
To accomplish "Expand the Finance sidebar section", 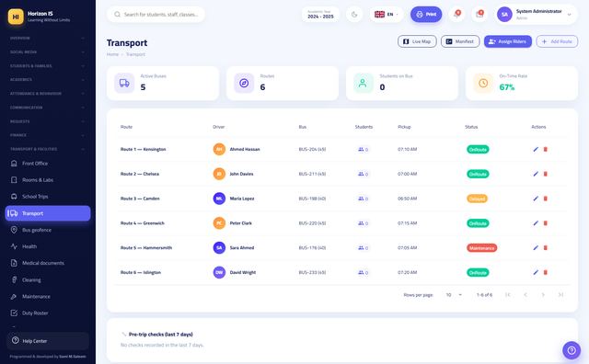I will (x=48, y=135).
